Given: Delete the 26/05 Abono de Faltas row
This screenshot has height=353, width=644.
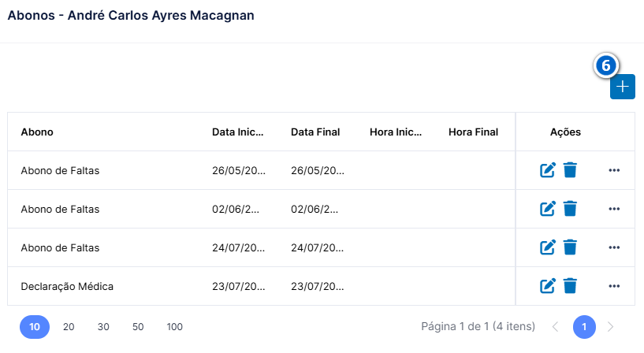Looking at the screenshot, I should (570, 170).
